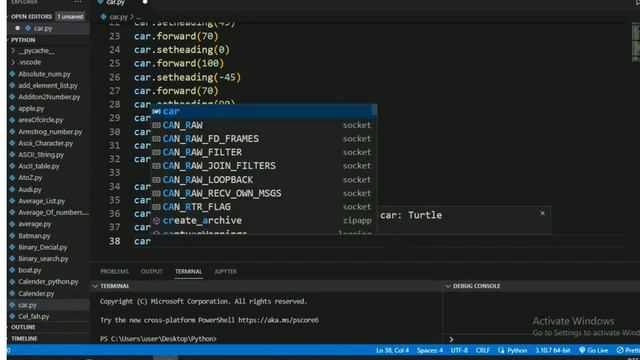The width and height of the screenshot is (640, 360).
Task: Switch to the PROBLEMS panel tab
Action: 114,271
